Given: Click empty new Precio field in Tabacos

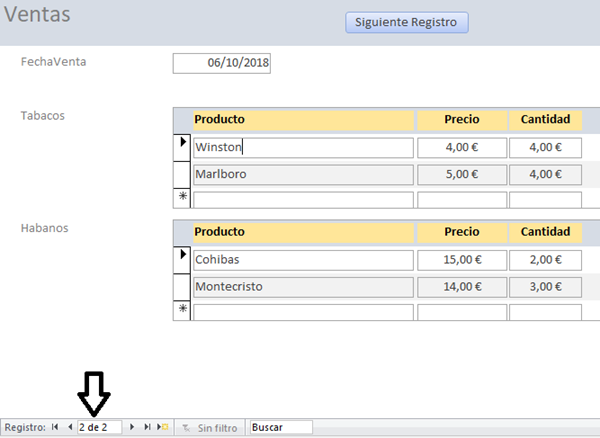Looking at the screenshot, I should (x=462, y=200).
